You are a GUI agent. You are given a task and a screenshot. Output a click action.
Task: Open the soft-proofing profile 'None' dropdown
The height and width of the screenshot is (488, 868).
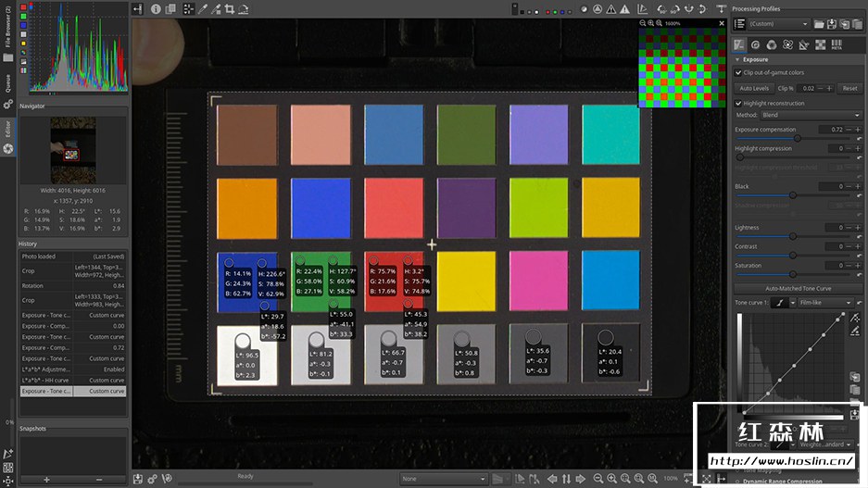(444, 479)
